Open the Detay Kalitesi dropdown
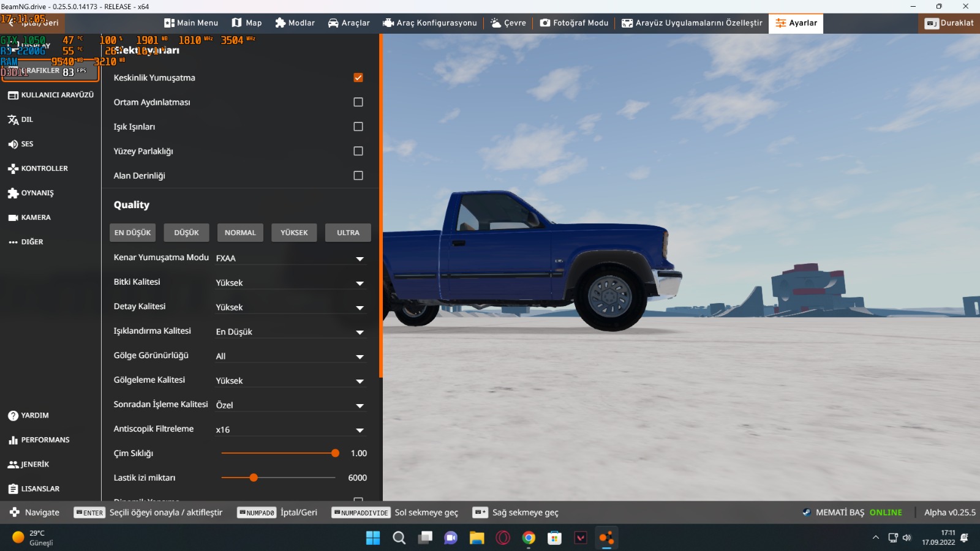 [x=291, y=307]
